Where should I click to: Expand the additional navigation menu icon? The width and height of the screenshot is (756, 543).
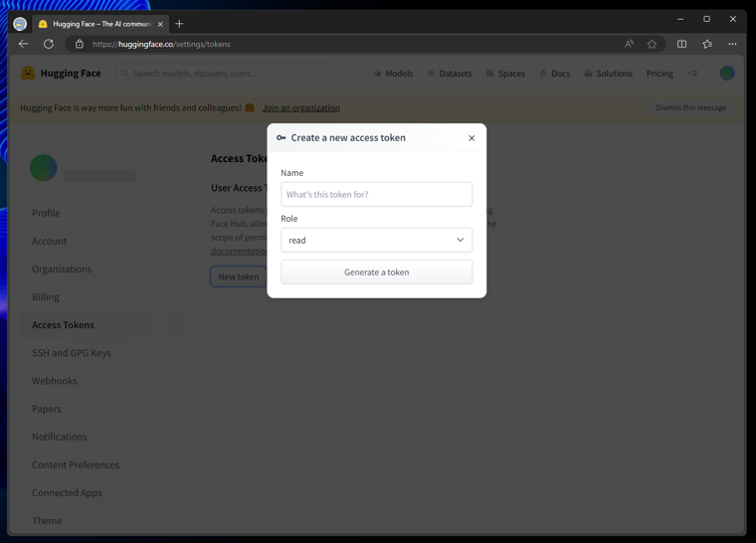[692, 74]
